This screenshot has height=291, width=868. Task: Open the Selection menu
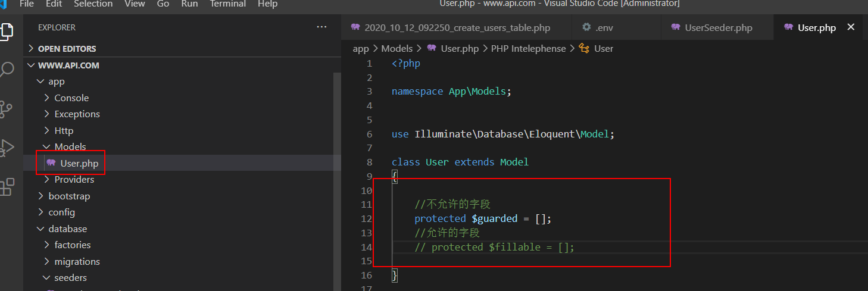point(93,4)
